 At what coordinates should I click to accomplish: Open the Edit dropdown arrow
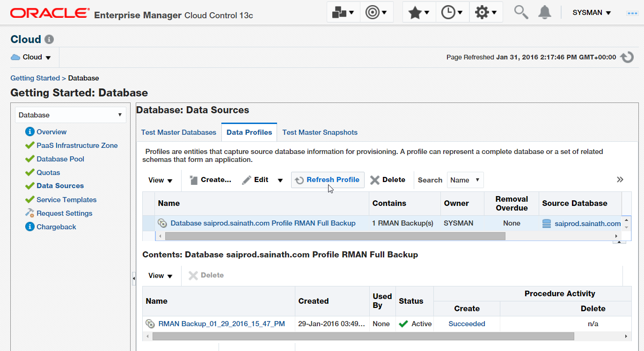280,180
